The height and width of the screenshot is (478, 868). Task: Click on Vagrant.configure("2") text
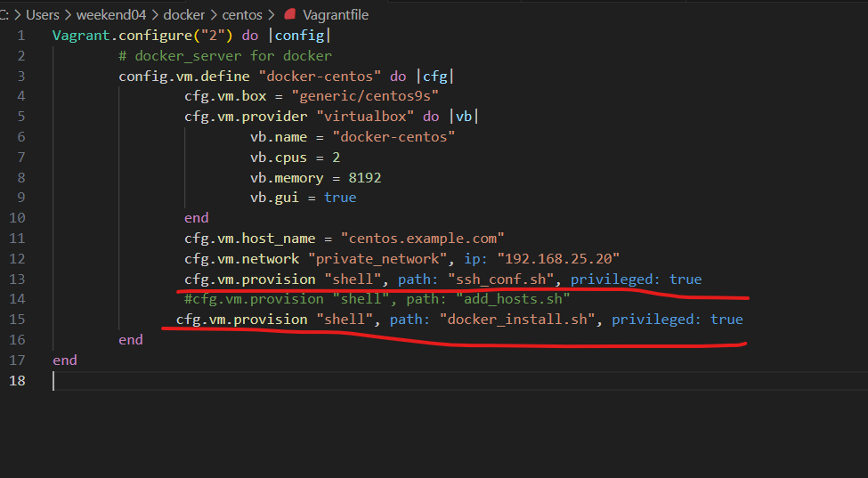click(x=142, y=36)
